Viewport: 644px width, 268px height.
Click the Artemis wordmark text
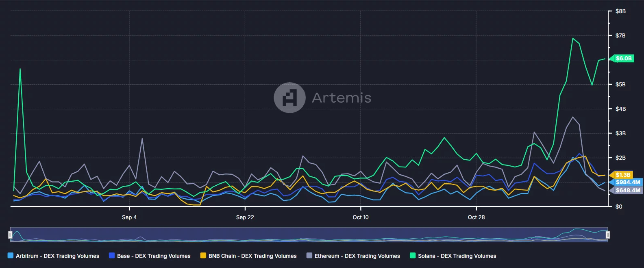pos(342,98)
